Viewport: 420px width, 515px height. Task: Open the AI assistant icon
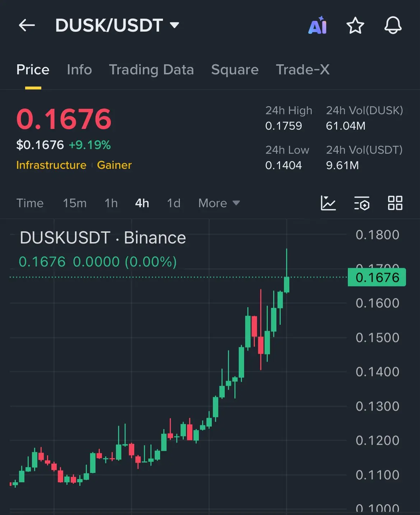(318, 25)
